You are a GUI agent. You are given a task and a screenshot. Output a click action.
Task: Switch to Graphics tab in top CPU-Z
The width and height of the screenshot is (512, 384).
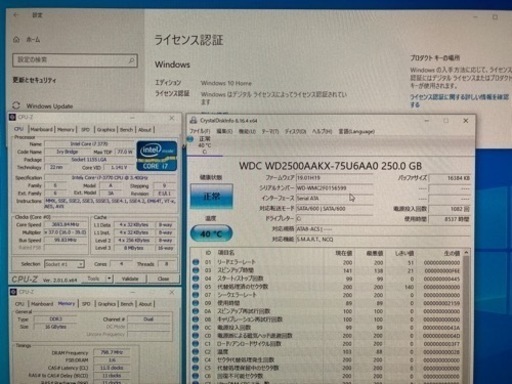[x=106, y=130]
